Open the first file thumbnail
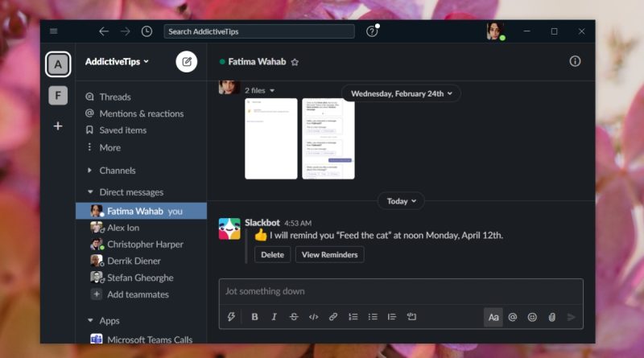 [271, 138]
